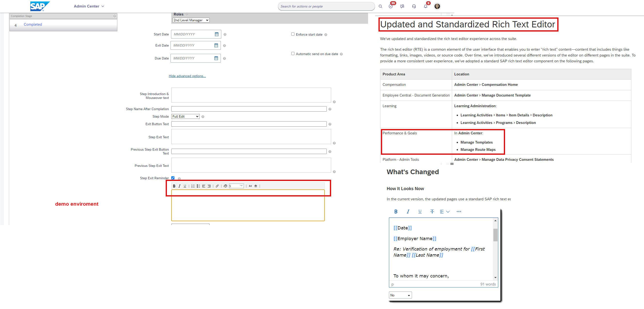Click the Step Introduction & Mouseover text area
Viewport: 644px width, 309px height.
251,95
